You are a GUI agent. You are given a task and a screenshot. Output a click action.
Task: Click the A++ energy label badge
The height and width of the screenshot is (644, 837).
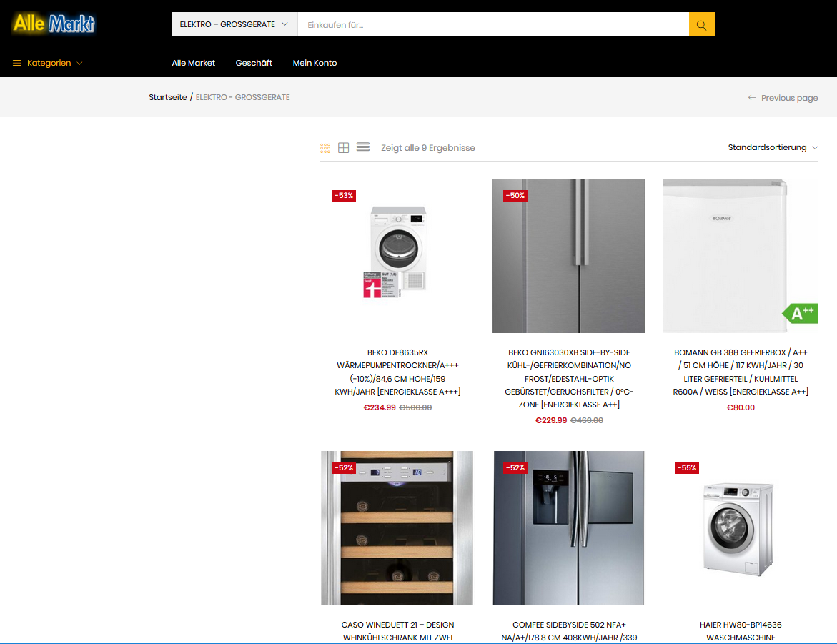(801, 314)
